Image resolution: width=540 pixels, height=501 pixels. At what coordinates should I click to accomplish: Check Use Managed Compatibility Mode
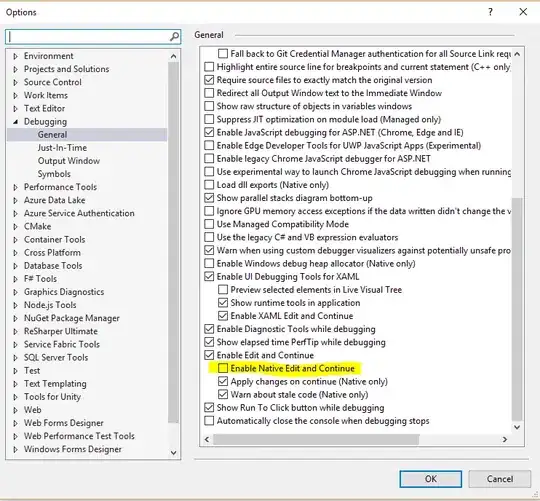[209, 225]
